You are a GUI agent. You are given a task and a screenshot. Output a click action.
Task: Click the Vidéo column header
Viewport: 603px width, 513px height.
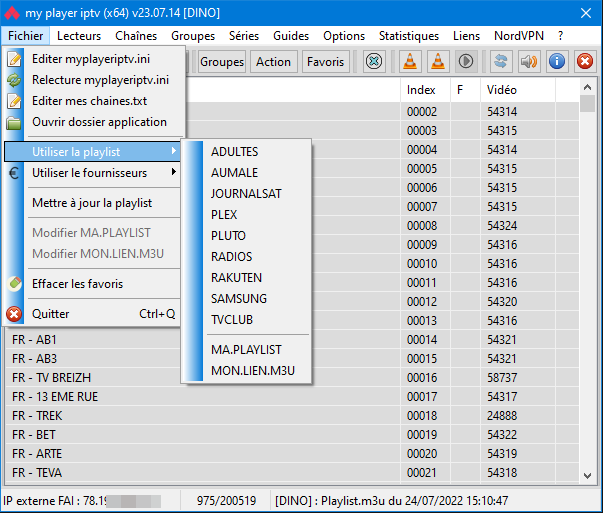click(518, 90)
